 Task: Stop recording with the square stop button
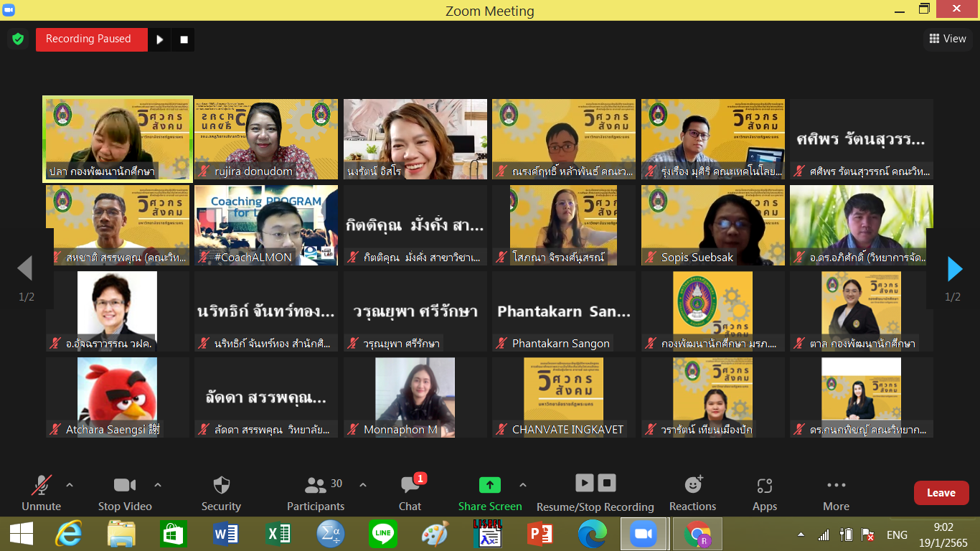coord(184,39)
